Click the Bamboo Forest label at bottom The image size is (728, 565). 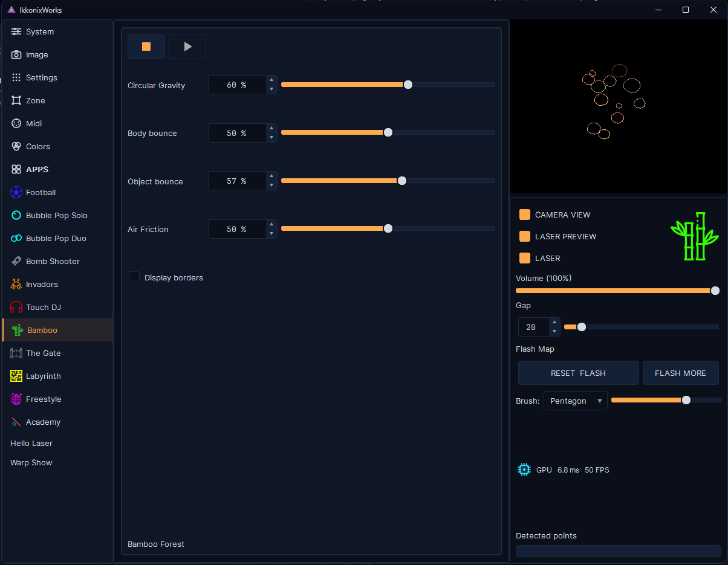[x=156, y=544]
